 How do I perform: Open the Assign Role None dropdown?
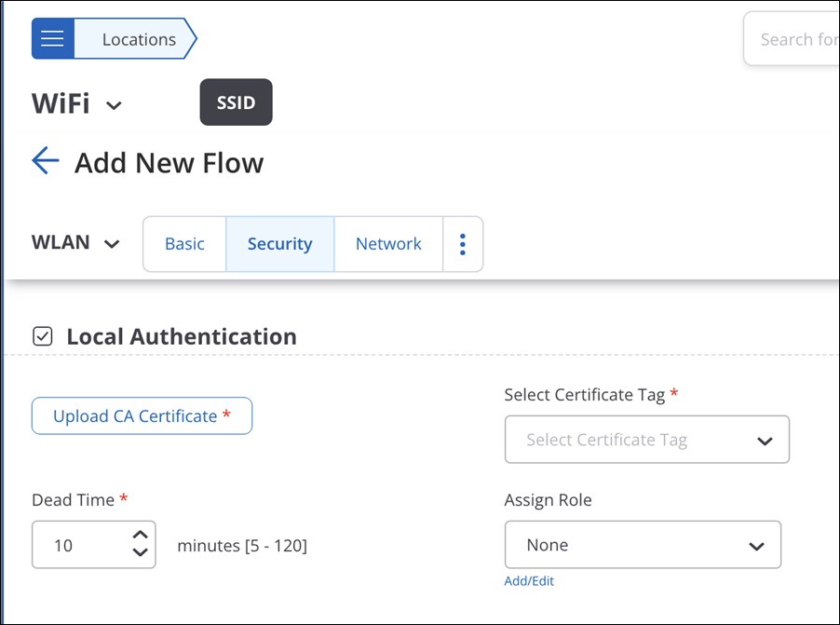(643, 545)
